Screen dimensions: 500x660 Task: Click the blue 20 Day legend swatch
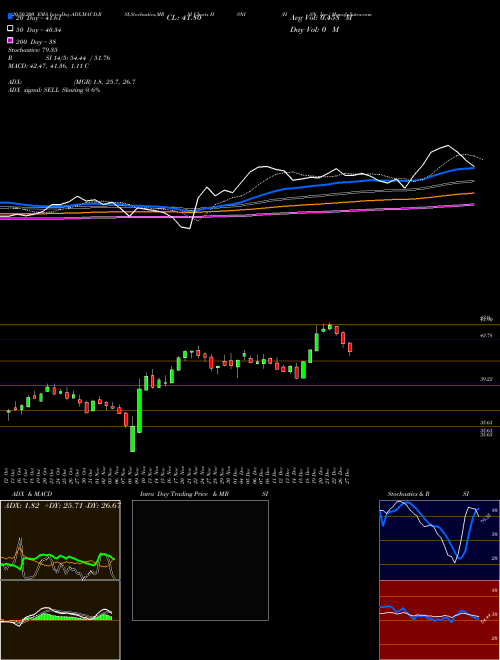11,17
